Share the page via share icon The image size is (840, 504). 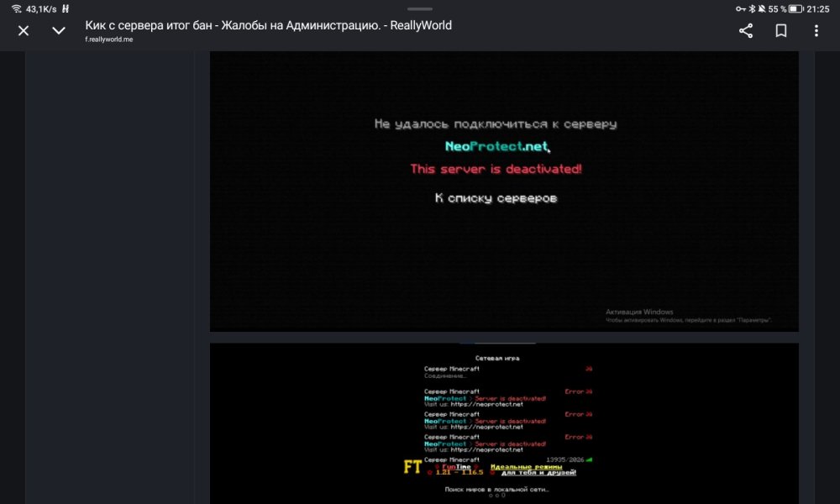746,30
